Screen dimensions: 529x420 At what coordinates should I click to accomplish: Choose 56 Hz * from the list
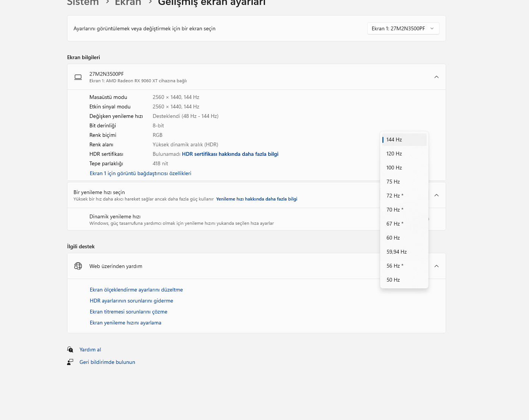[x=404, y=266]
